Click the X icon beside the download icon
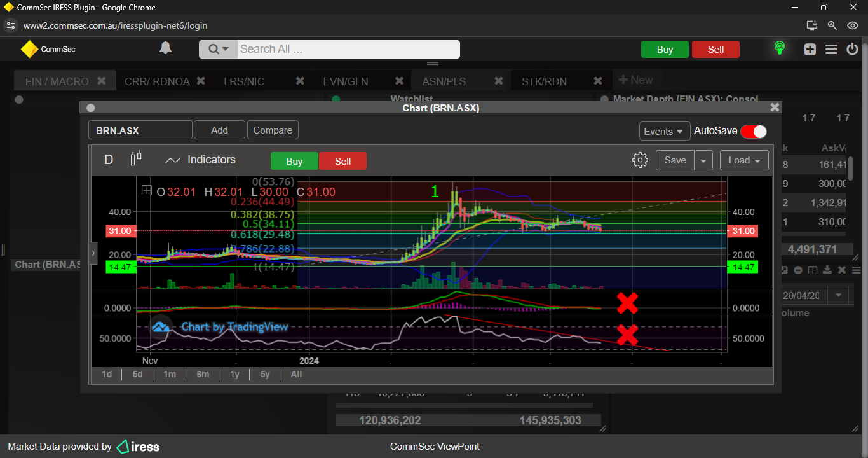Image resolution: width=868 pixels, height=458 pixels. click(842, 270)
